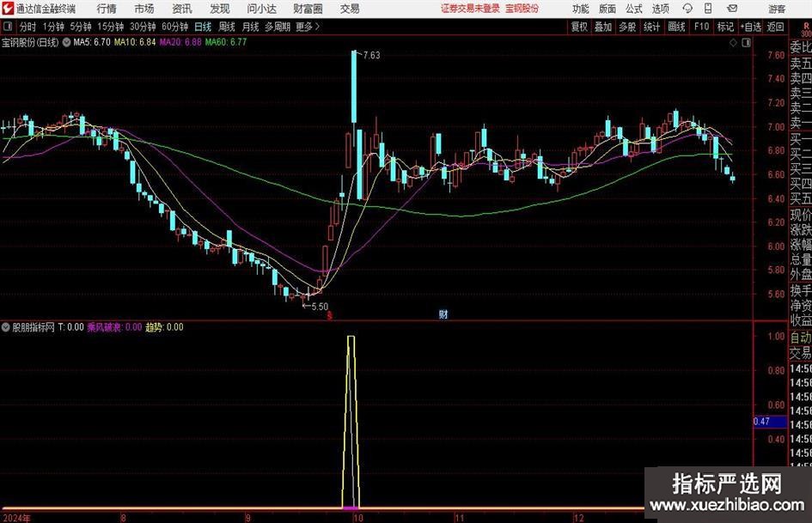812x523 pixels.
Task: Click the 标记 mark button
Action: [x=725, y=27]
